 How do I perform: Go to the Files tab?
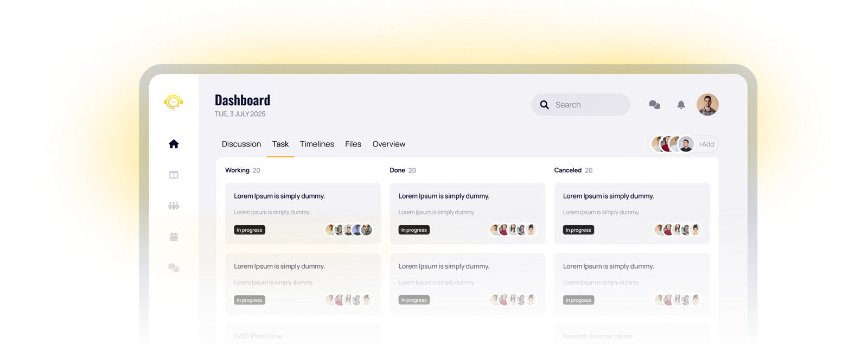[353, 144]
